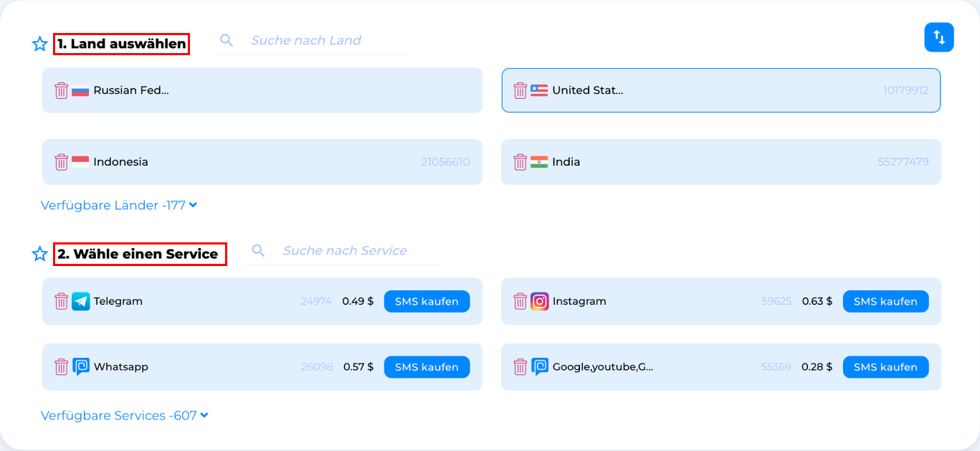The width and height of the screenshot is (980, 451).
Task: Choose the Indonesia country card
Action: point(262,162)
